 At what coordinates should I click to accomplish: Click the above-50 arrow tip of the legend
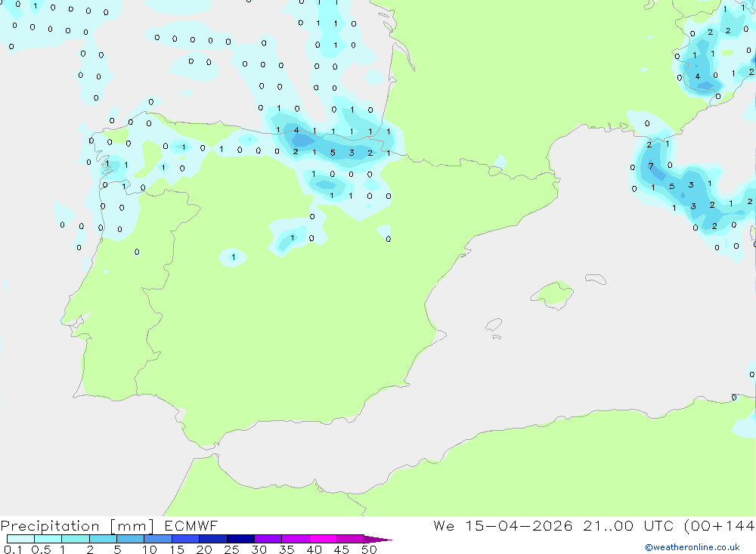pos(378,540)
